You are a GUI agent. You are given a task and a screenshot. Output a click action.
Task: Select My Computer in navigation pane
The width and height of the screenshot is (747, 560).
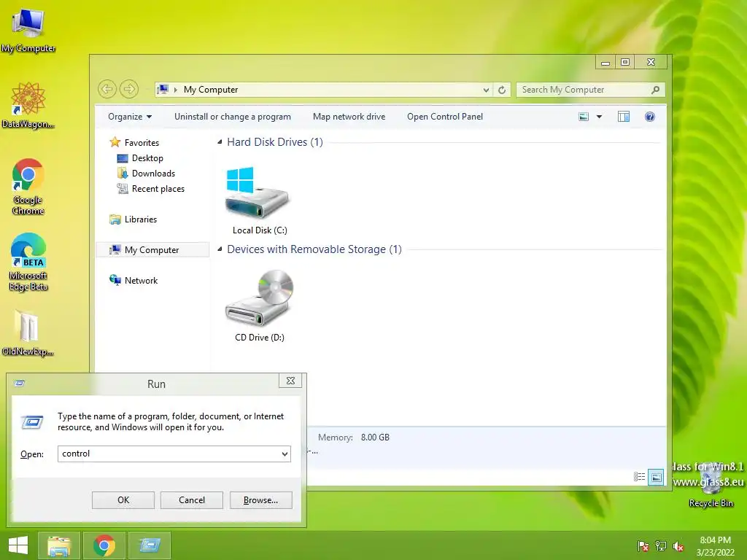pyautogui.click(x=152, y=250)
